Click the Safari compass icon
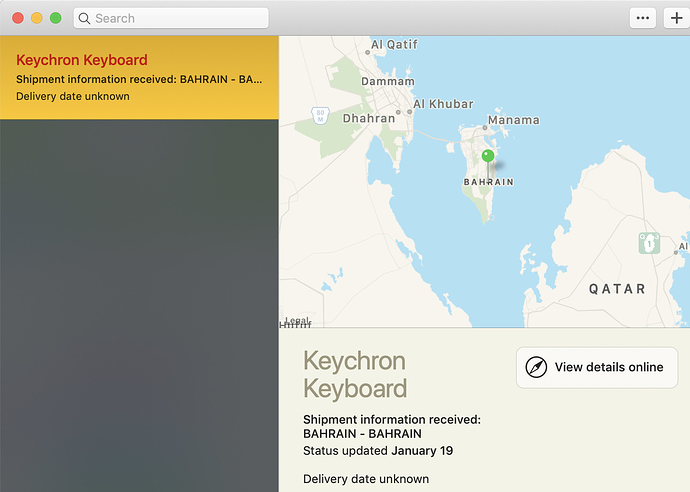690x492 pixels. pyautogui.click(x=536, y=367)
